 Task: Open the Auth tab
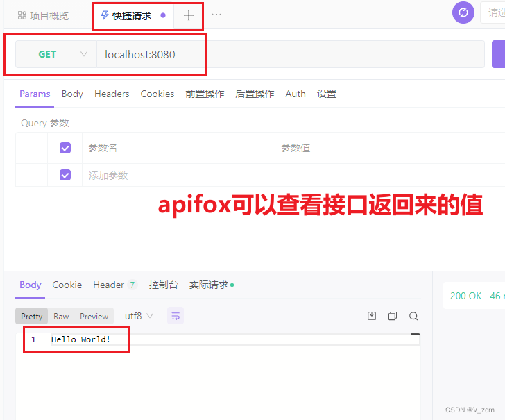[x=296, y=94]
